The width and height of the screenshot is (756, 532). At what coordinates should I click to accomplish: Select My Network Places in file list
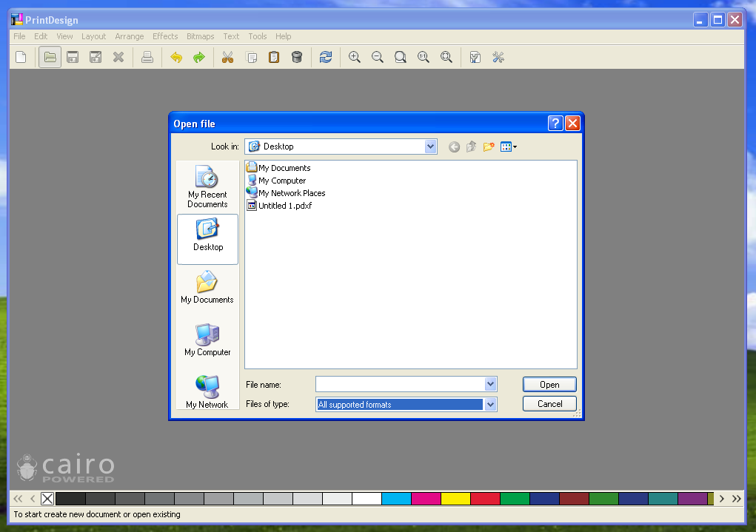pos(286,193)
